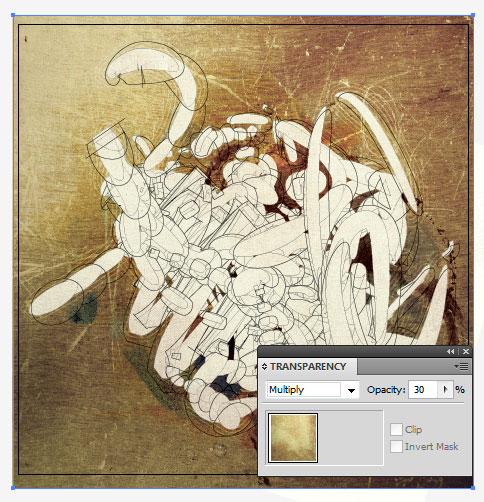The width and height of the screenshot is (484, 502).
Task: Click the Multiply blend mode field text
Action: pos(287,390)
